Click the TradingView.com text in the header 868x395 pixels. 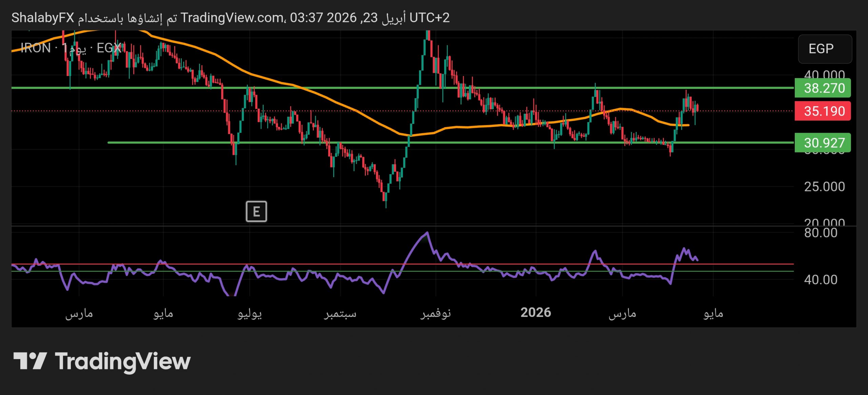[232, 18]
